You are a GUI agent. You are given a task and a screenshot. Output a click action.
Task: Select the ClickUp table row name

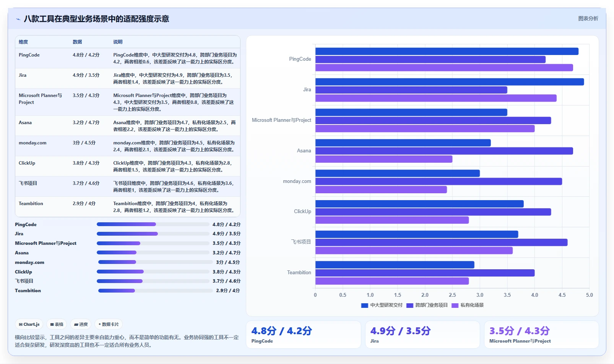27,163
